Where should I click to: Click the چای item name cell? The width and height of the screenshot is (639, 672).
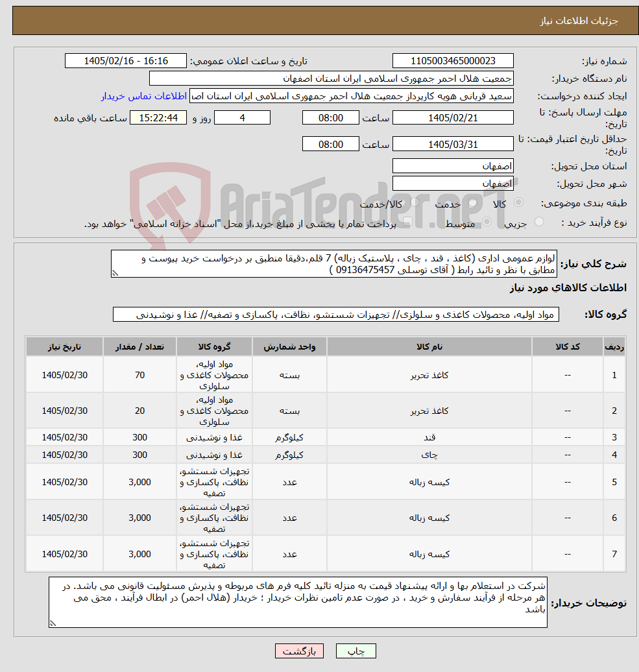(429, 455)
